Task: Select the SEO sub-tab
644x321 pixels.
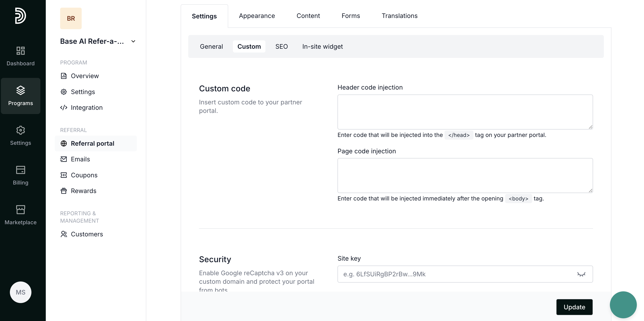Action: tap(281, 46)
